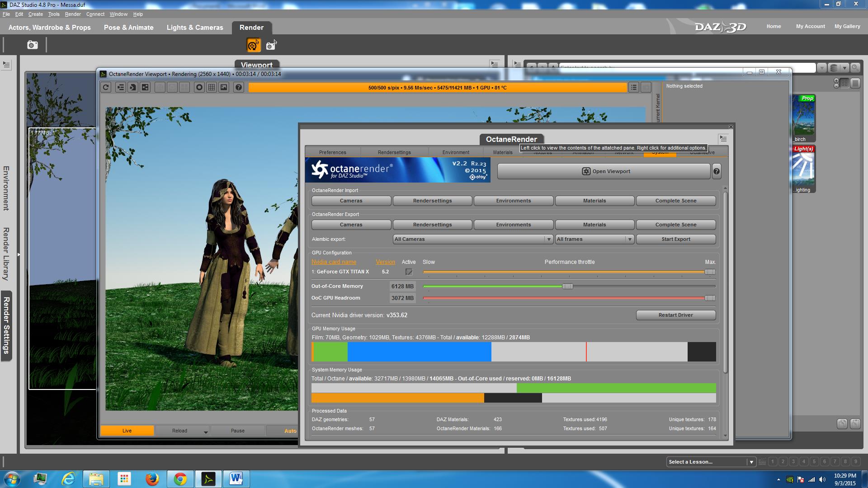Toggle the Live render mode button

pos(127,431)
